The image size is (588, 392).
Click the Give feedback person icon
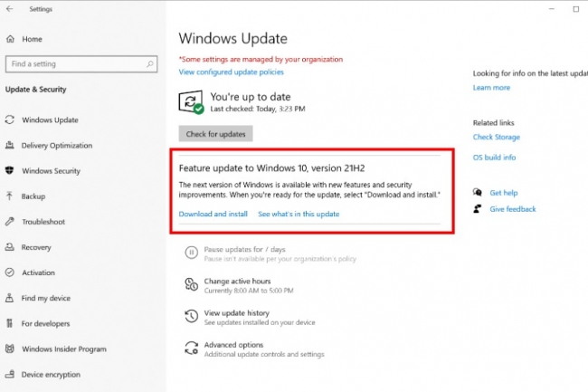(x=478, y=209)
